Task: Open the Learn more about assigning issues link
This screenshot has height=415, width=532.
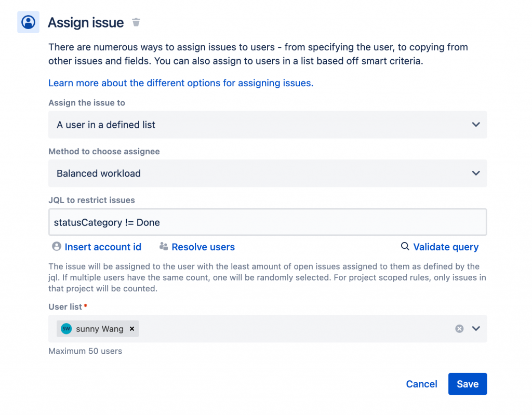Action: click(x=181, y=83)
